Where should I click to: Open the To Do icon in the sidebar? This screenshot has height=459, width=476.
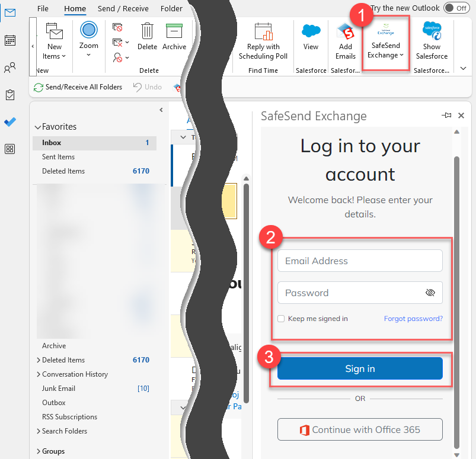(9, 95)
